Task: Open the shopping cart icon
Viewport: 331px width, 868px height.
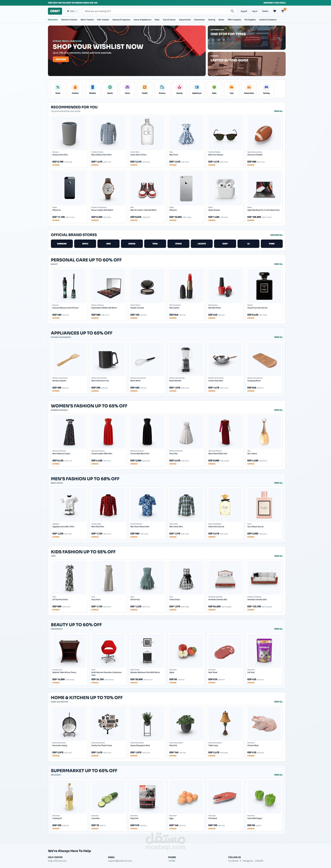Action: click(x=283, y=11)
